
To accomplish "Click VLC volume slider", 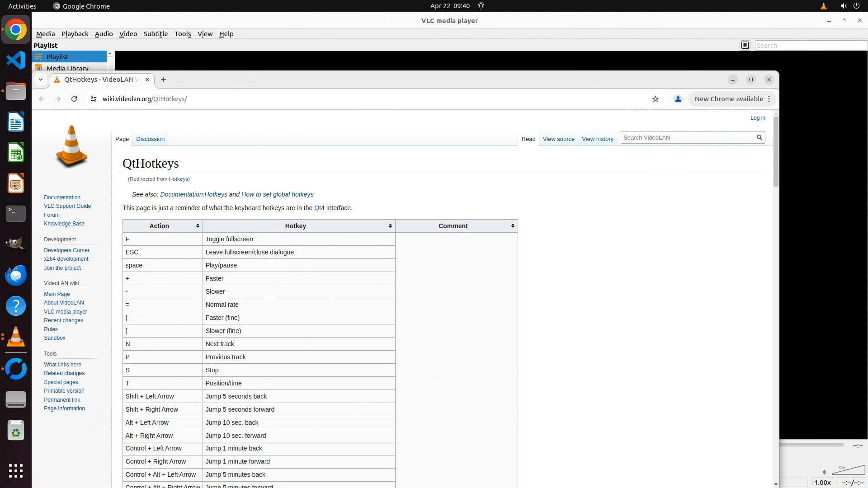I will 849,471.
